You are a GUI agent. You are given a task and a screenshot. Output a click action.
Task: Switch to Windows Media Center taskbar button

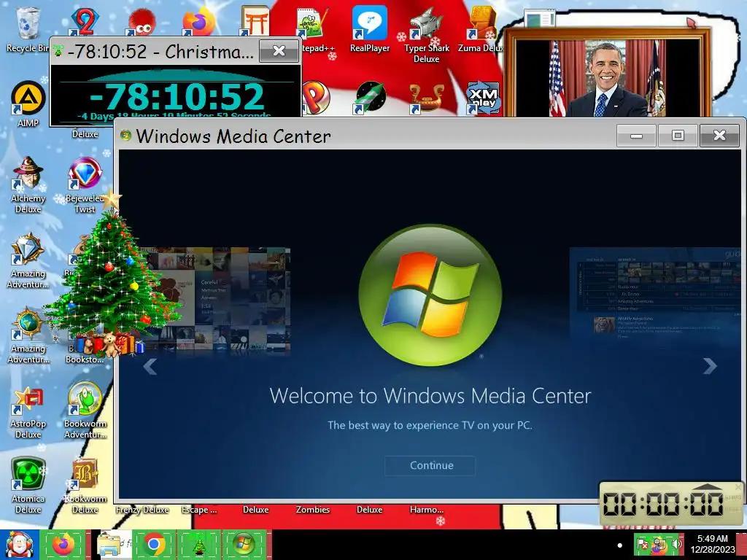click(244, 544)
